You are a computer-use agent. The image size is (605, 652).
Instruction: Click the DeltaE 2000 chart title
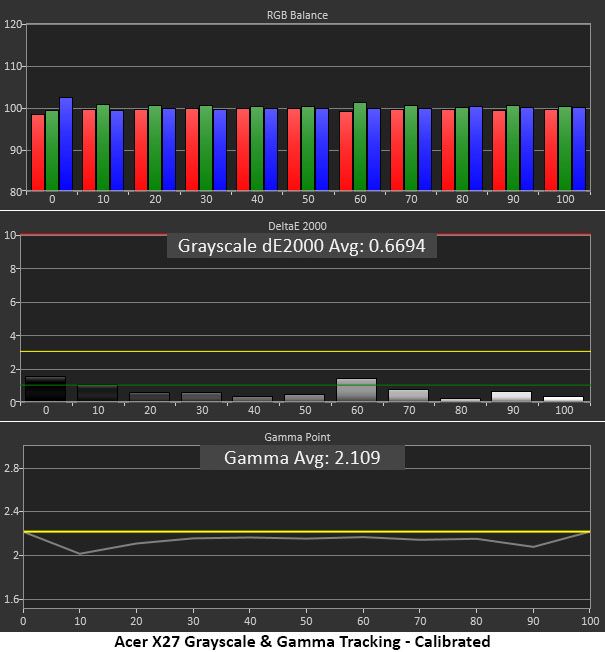(x=297, y=226)
